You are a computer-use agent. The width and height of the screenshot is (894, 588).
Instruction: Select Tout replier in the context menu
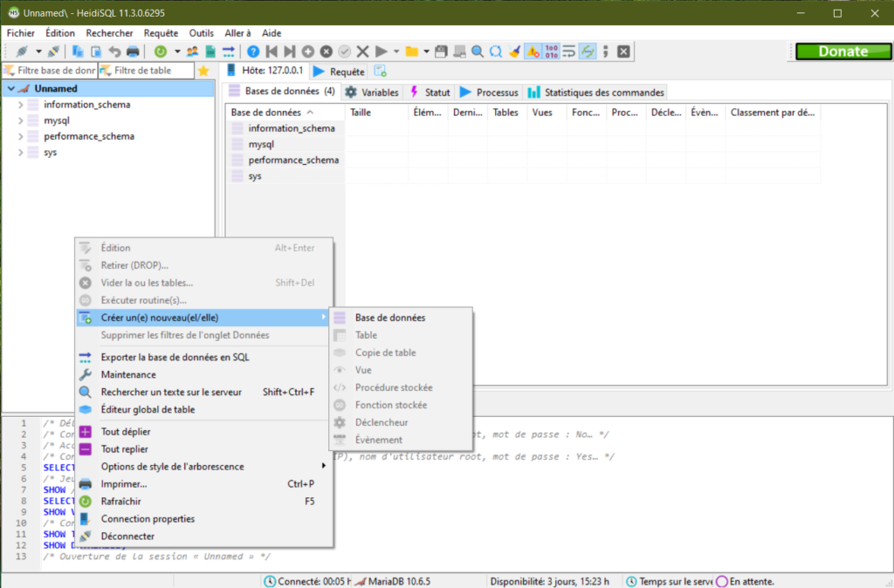203,449
